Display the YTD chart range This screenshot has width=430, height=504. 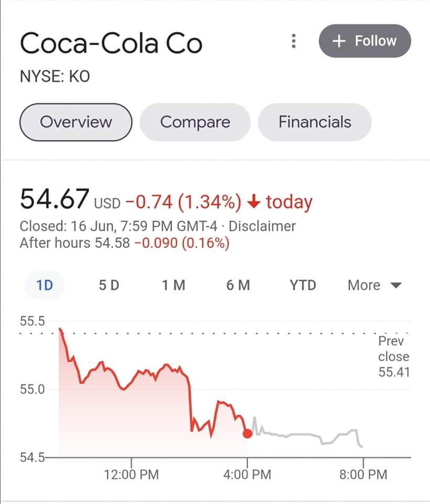coord(303,286)
